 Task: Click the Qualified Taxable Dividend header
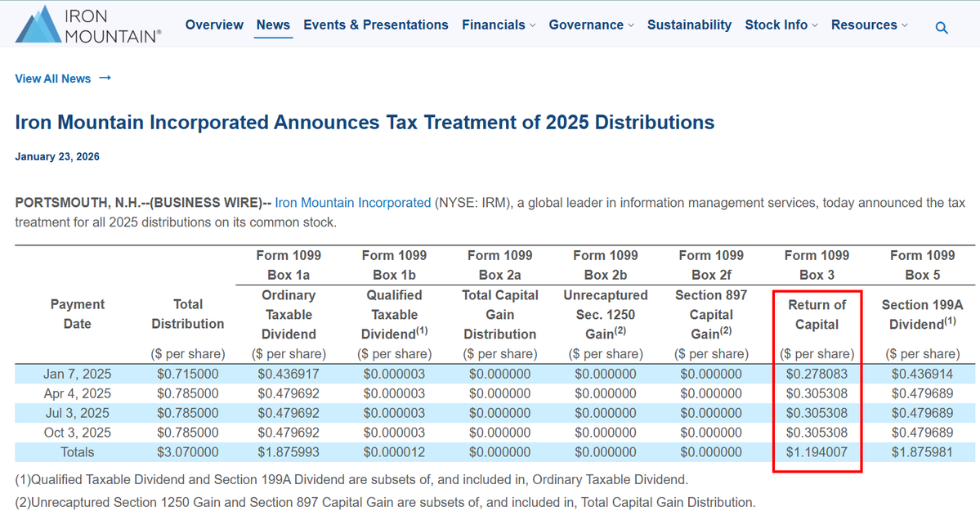point(395,315)
